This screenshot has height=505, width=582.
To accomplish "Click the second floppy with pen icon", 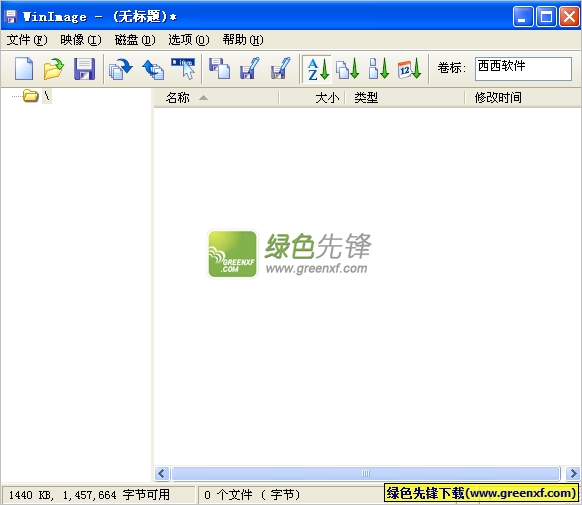I will [281, 68].
